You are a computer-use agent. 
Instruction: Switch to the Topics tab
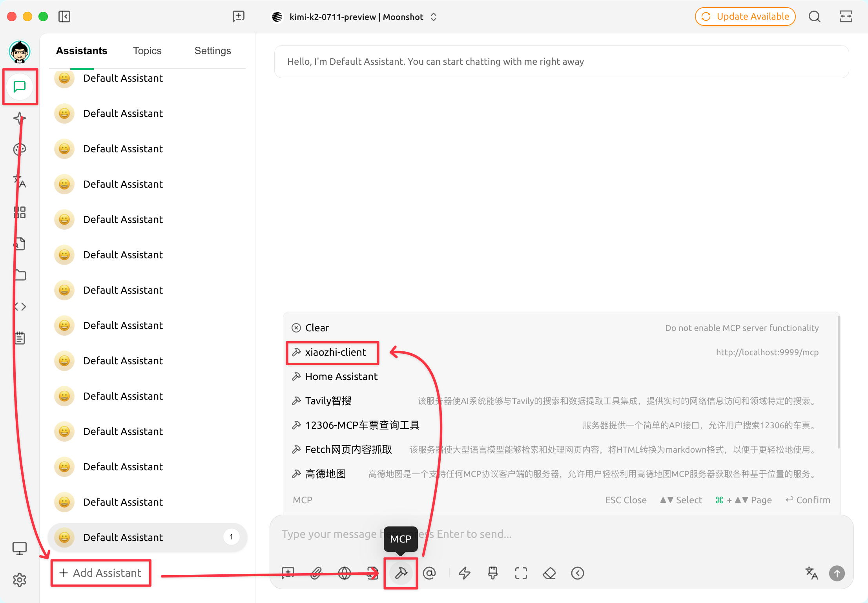(147, 50)
